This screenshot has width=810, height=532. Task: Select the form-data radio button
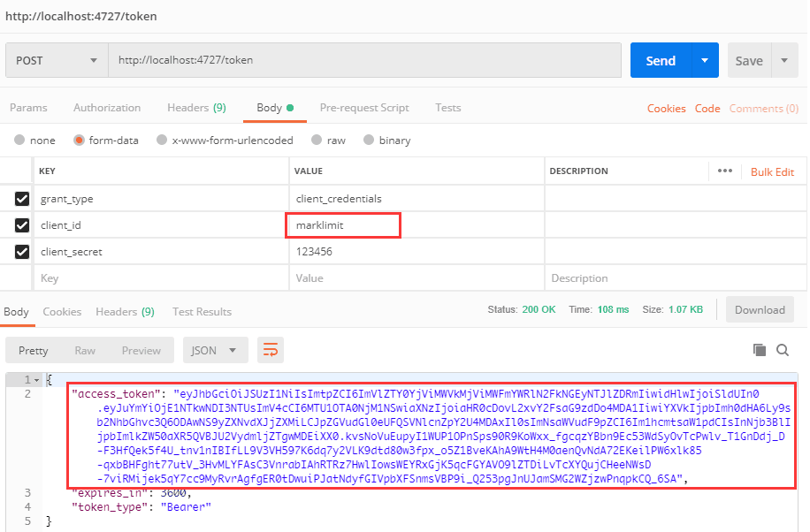click(79, 140)
